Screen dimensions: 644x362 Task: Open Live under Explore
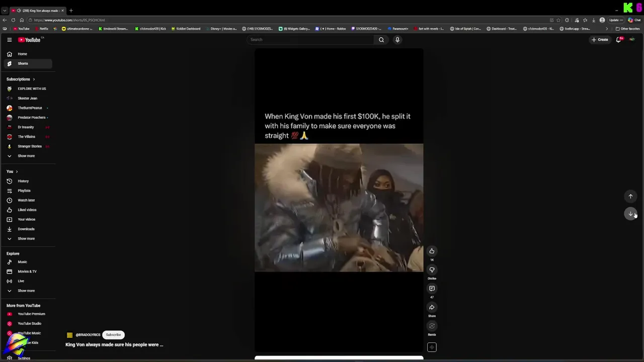[28, 281]
